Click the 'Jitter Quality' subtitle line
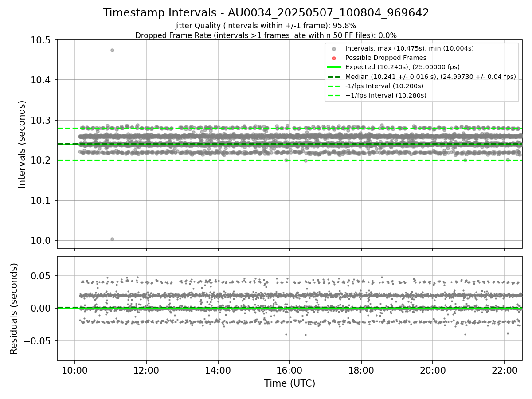 point(266,26)
